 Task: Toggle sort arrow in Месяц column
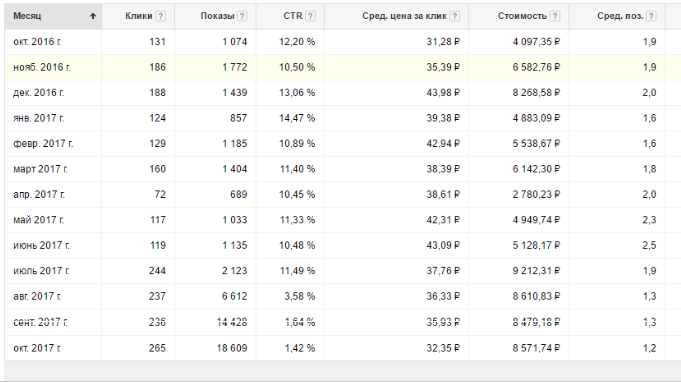(93, 16)
